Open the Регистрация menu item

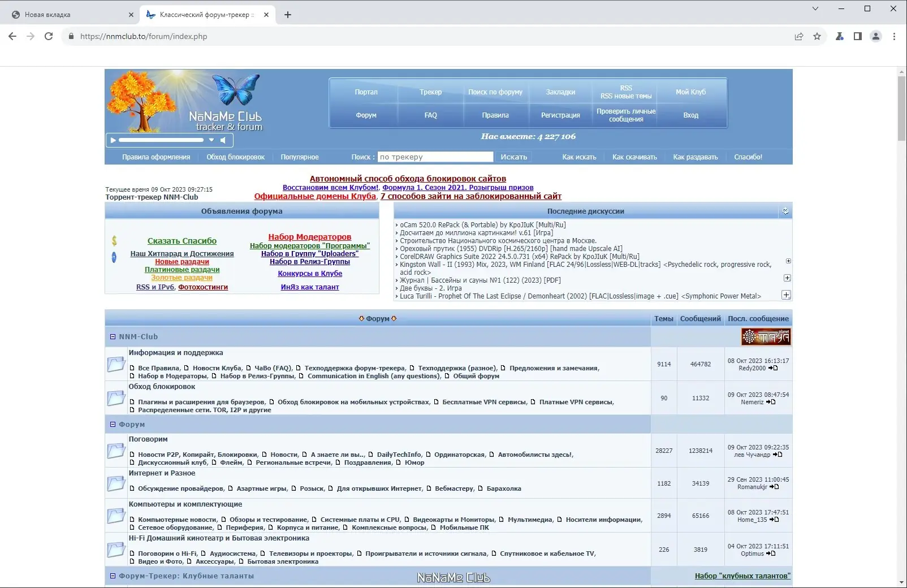[x=560, y=115]
